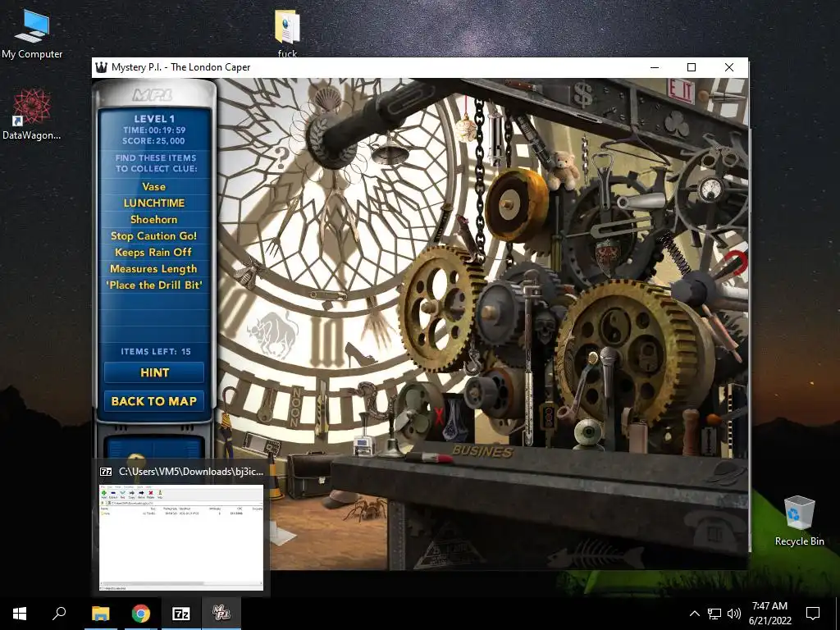
Task: Click the bull silhouette on the clock face
Action: [x=273, y=335]
